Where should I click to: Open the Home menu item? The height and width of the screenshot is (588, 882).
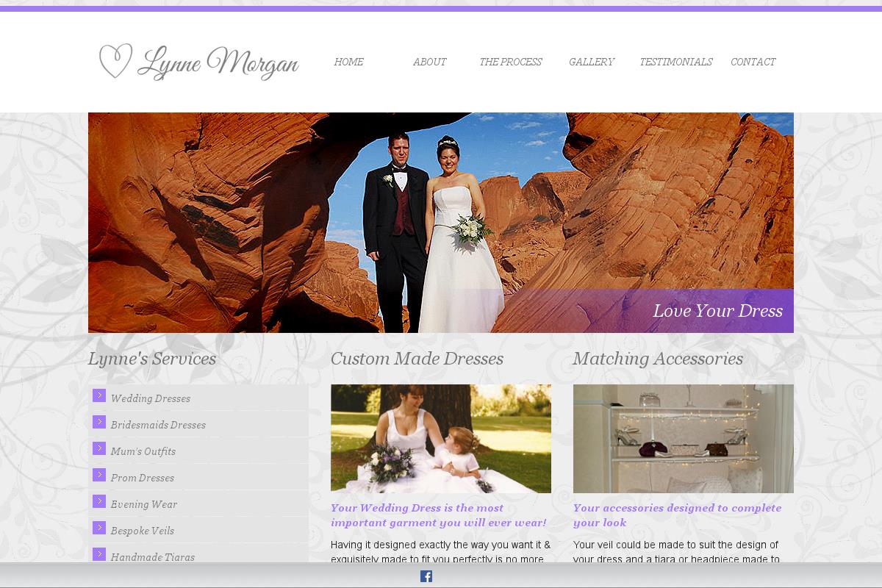(348, 62)
